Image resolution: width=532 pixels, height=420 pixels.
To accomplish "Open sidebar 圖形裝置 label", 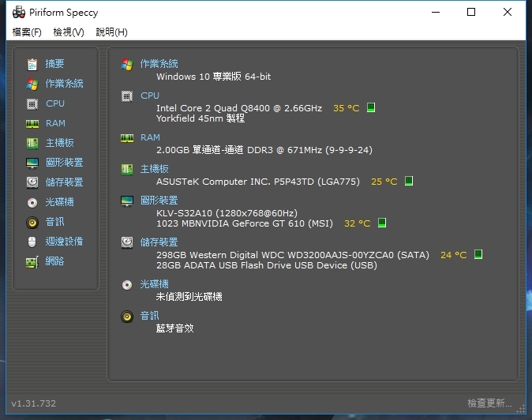I will tap(65, 163).
